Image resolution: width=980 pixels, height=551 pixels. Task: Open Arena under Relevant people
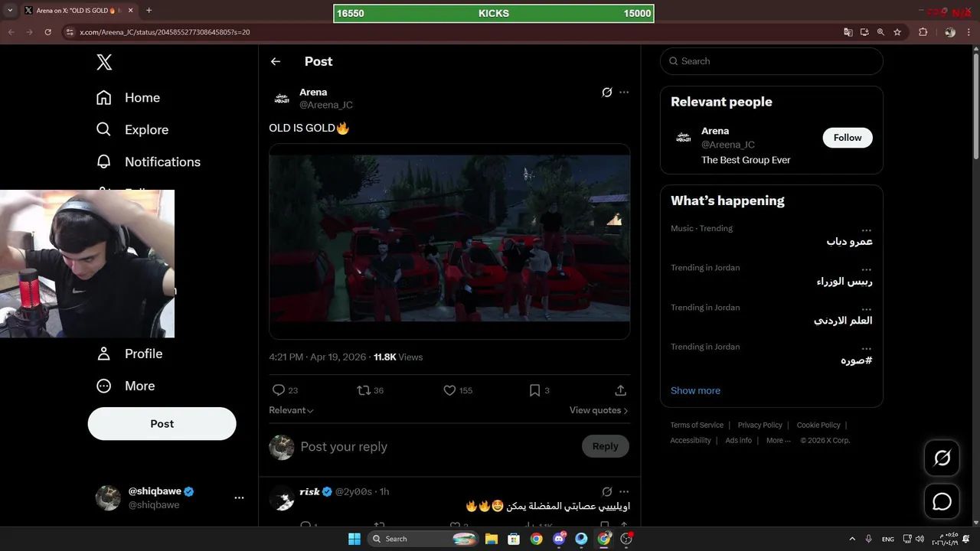pyautogui.click(x=715, y=131)
